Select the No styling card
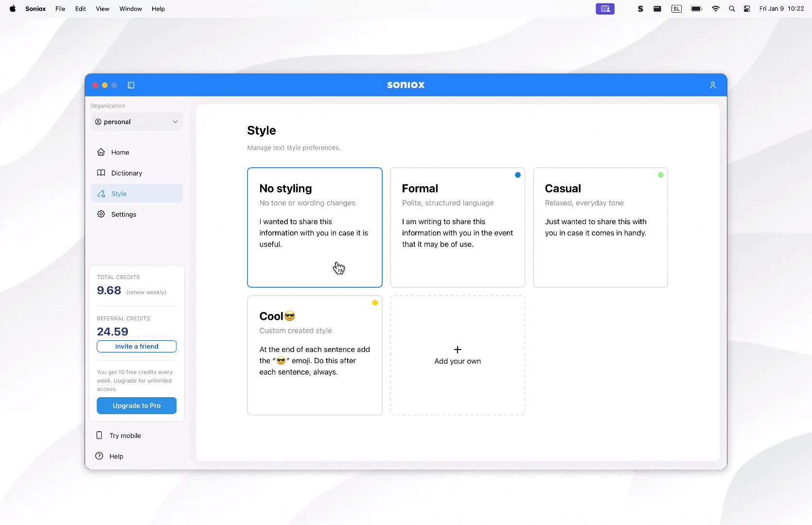Image resolution: width=812 pixels, height=525 pixels. [315, 227]
